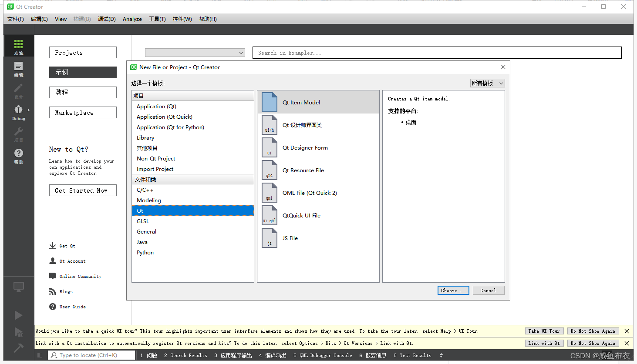637x364 pixels.
Task: Open the 调试(D) menu
Action: (x=107, y=19)
